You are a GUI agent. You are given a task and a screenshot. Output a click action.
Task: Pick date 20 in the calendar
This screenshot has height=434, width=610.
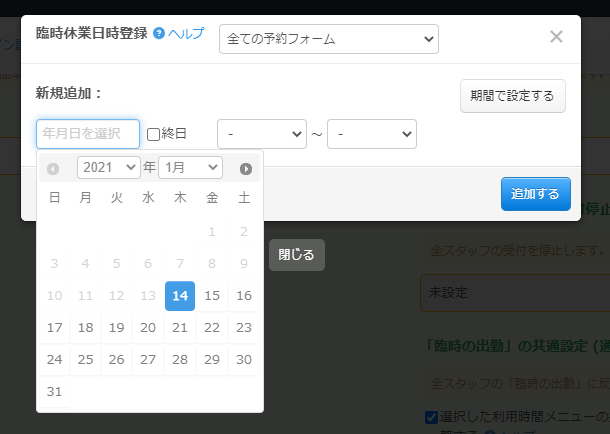click(x=148, y=327)
